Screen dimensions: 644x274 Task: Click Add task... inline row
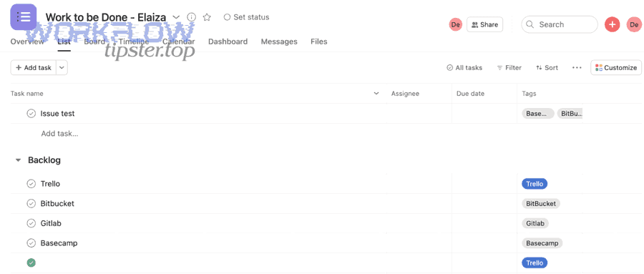pyautogui.click(x=59, y=134)
